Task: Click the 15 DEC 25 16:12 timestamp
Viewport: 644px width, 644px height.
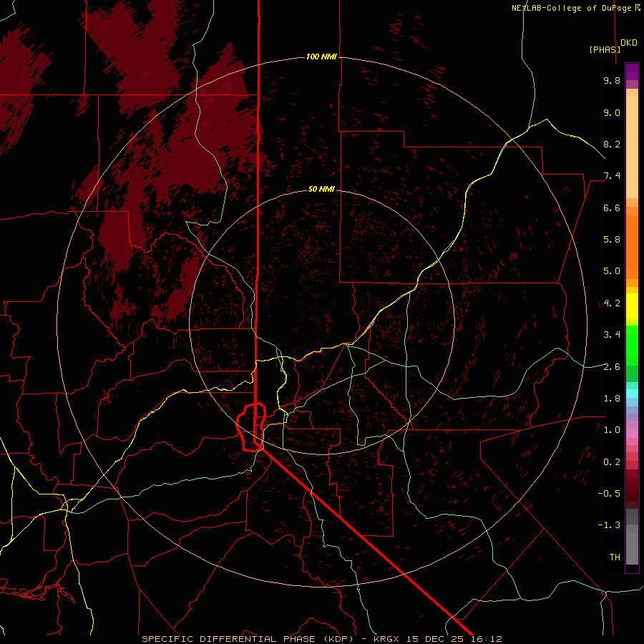Action: (454, 639)
